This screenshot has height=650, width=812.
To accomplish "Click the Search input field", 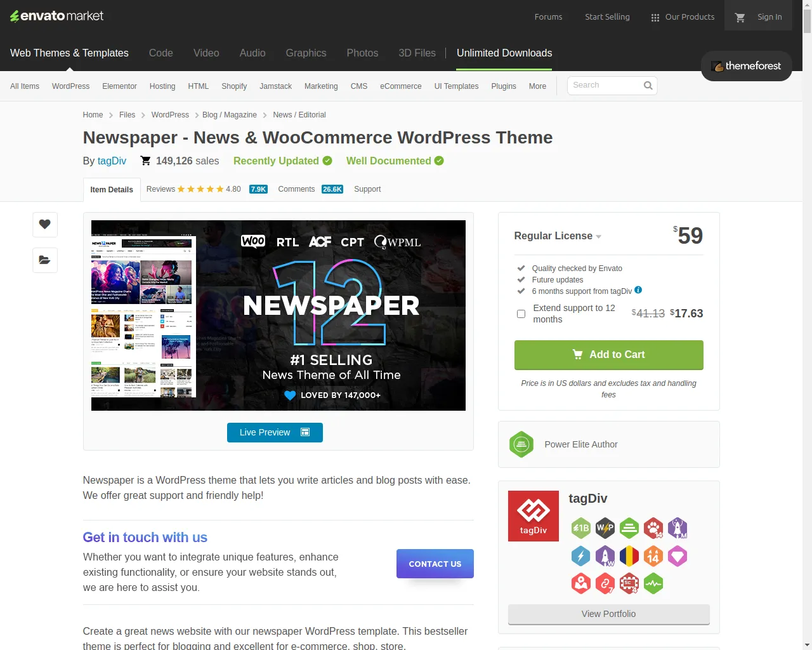I will (x=606, y=85).
